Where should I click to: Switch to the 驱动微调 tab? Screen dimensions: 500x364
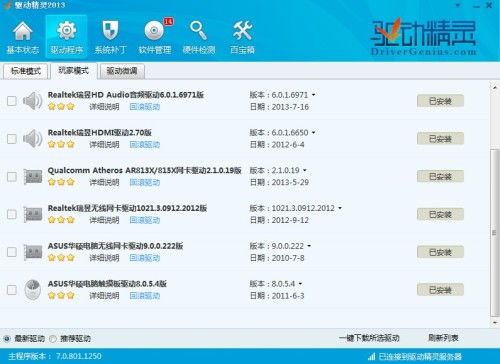pyautogui.click(x=122, y=71)
